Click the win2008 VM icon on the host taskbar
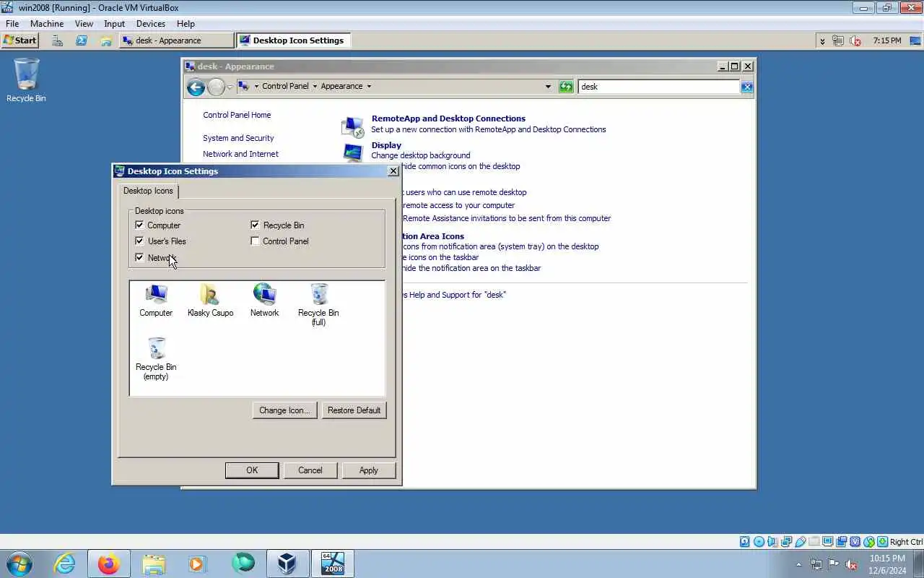The height and width of the screenshot is (578, 924). coord(332,564)
